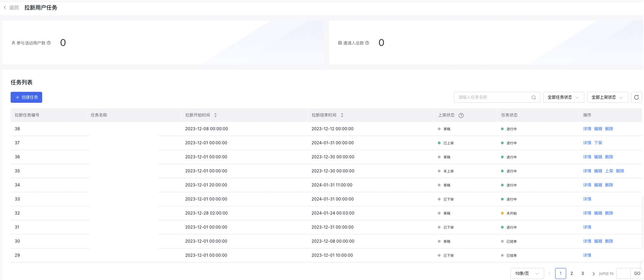Open 详情 for task 38
The image size is (644, 280).
[587, 129]
